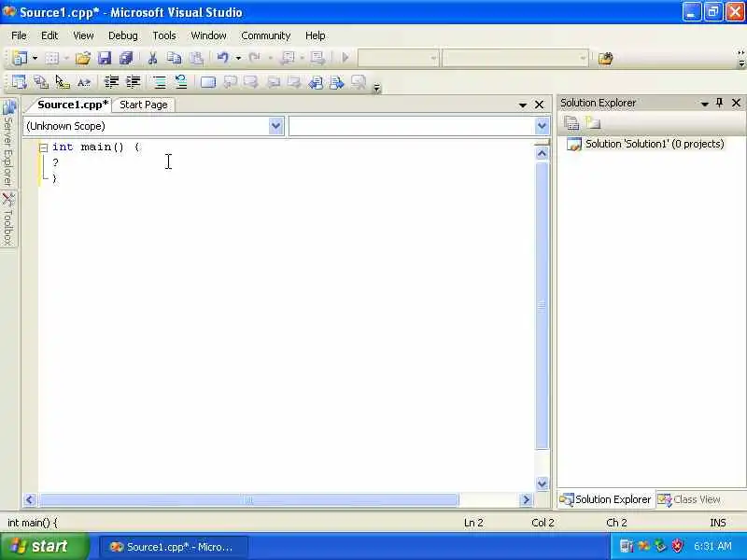747x560 pixels.
Task: Click the New Project toolbar icon
Action: click(20, 58)
